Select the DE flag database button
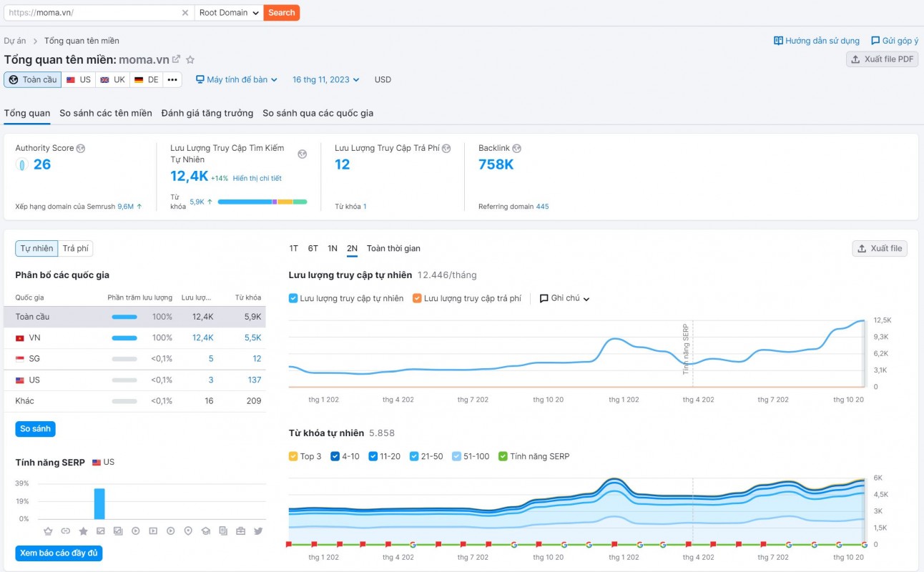Screen dimensions: 924x572 146,80
